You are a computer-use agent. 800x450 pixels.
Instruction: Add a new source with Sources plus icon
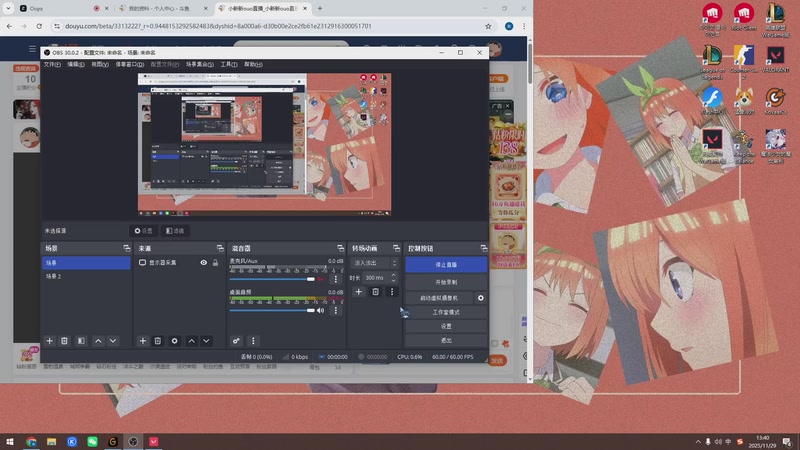point(143,341)
